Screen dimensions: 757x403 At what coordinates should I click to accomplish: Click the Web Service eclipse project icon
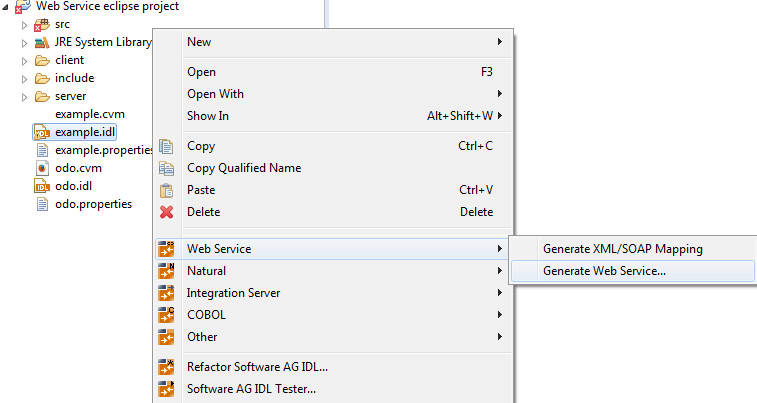pos(23,7)
